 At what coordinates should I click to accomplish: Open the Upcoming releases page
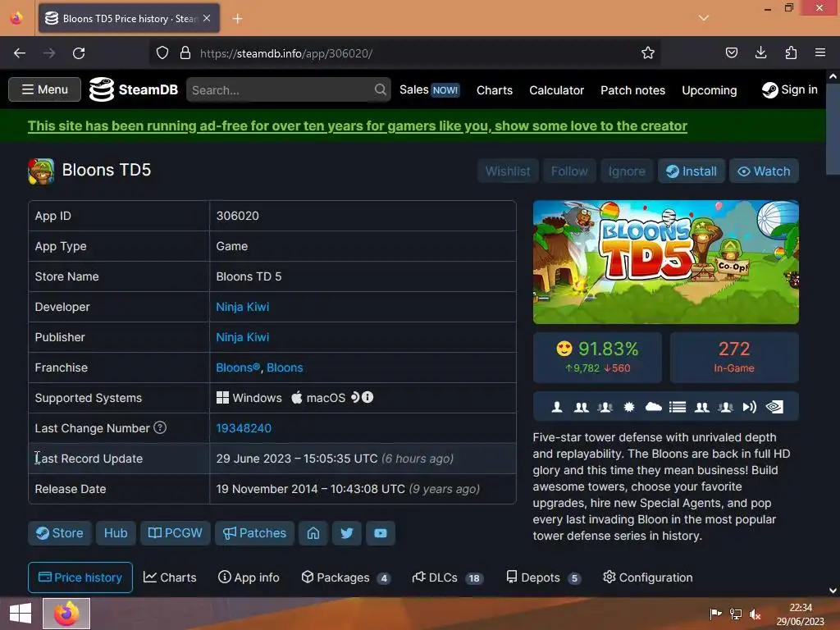tap(709, 90)
